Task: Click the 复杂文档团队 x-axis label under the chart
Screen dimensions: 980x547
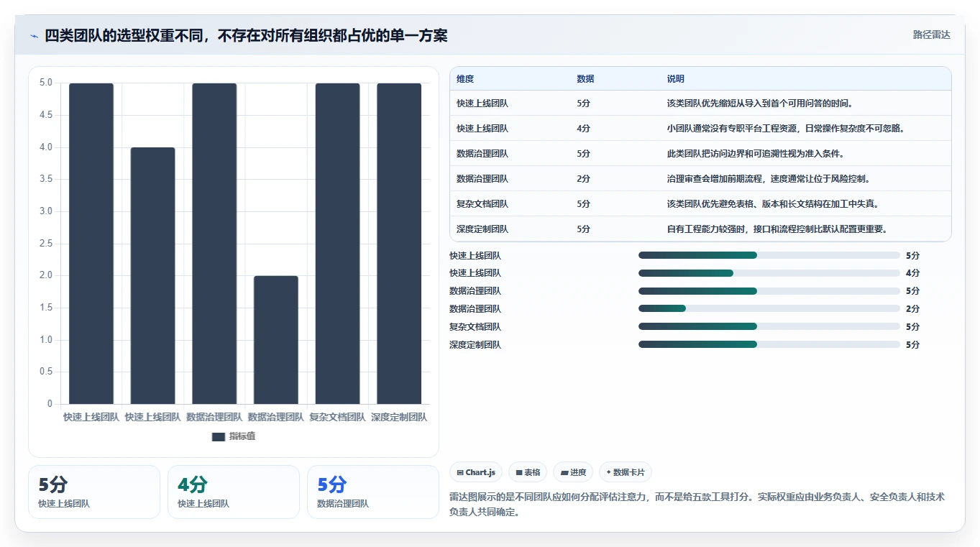Action: click(x=337, y=417)
